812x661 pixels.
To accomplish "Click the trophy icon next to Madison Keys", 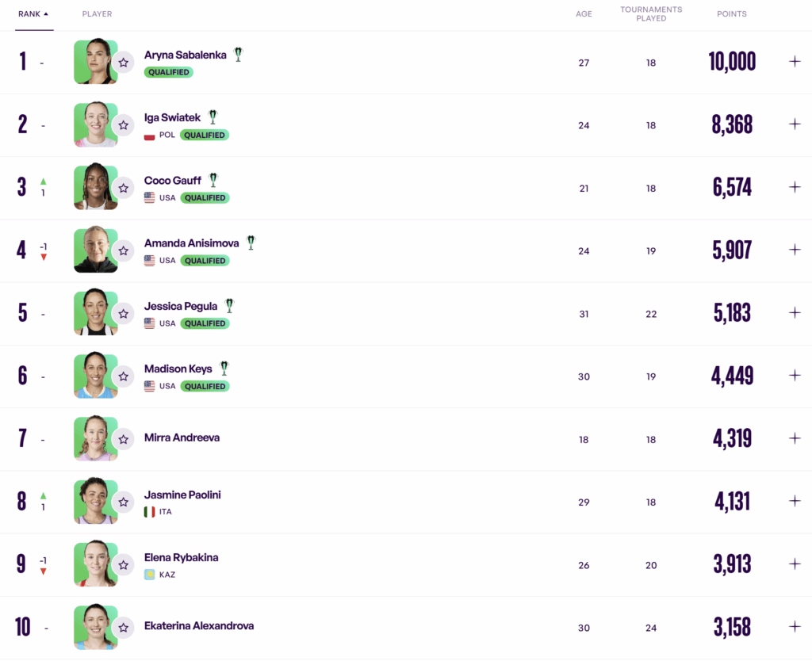I will 224,368.
